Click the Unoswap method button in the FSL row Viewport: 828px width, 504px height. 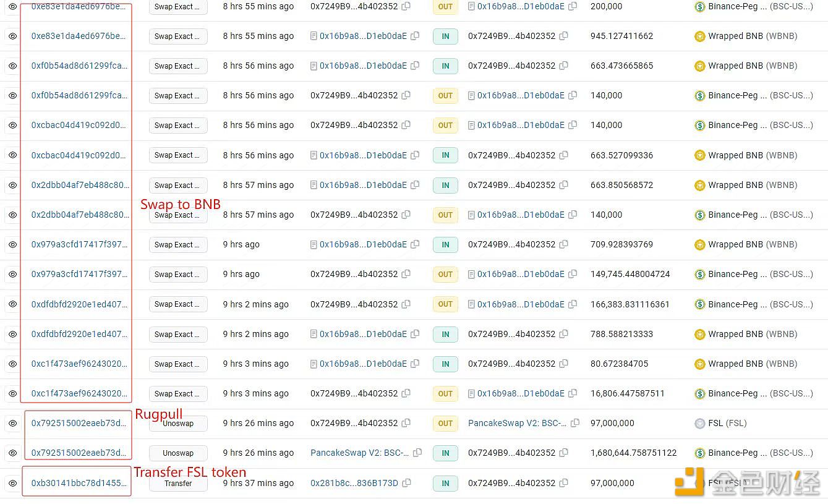[178, 424]
